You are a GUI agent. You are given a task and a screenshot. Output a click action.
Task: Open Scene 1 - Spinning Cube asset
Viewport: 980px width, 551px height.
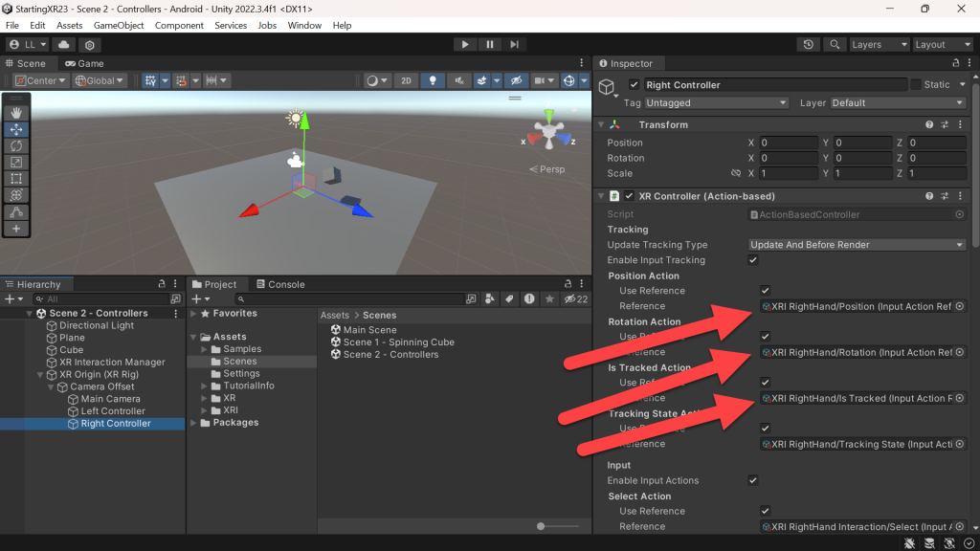click(x=399, y=342)
